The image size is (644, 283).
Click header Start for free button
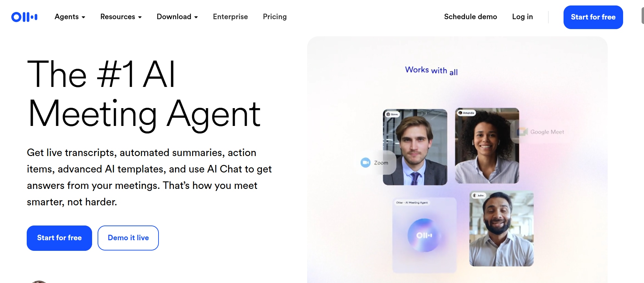point(593,17)
